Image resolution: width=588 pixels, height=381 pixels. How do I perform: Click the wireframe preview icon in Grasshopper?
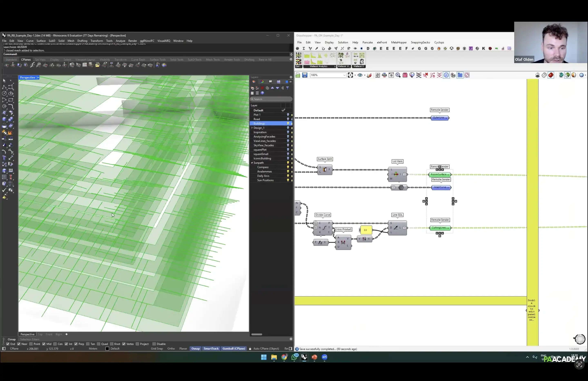click(544, 75)
